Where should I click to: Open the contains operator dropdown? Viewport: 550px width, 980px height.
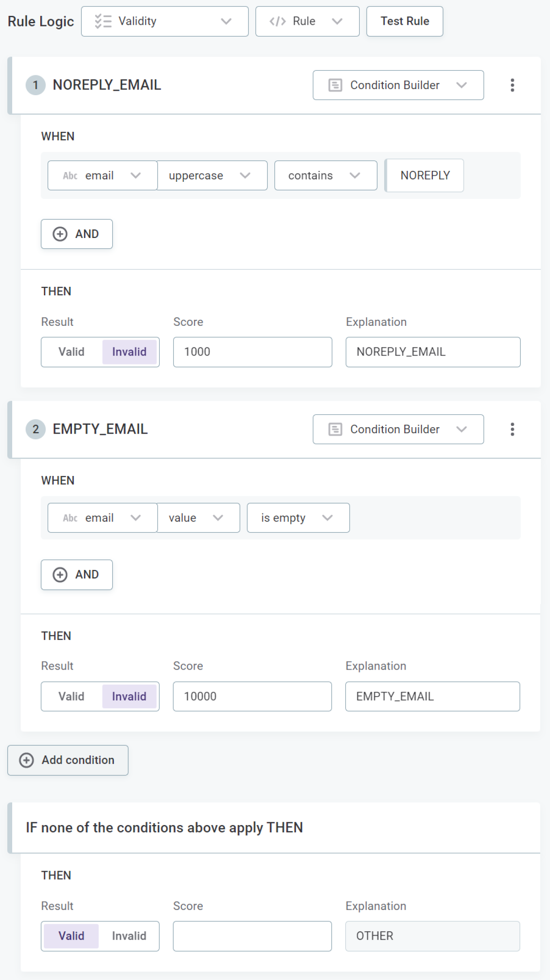pyautogui.click(x=326, y=175)
